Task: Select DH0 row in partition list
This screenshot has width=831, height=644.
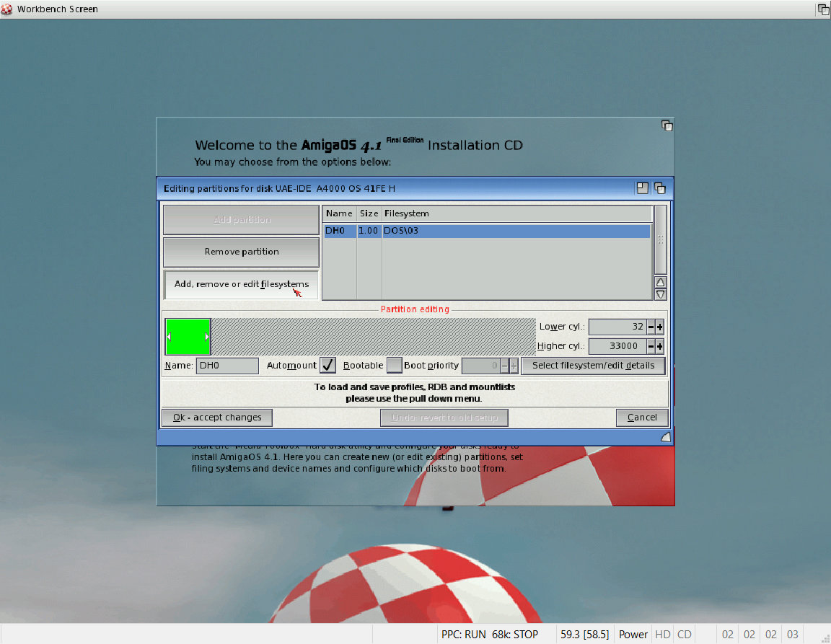Action: coord(487,231)
